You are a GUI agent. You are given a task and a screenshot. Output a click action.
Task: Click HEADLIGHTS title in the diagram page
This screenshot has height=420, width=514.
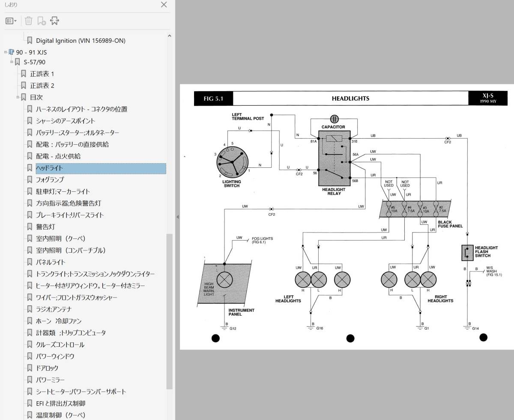(x=350, y=98)
